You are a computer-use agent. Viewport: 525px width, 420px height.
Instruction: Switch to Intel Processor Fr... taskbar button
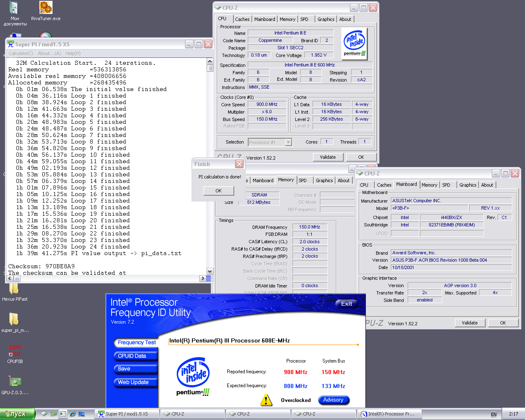click(389, 414)
